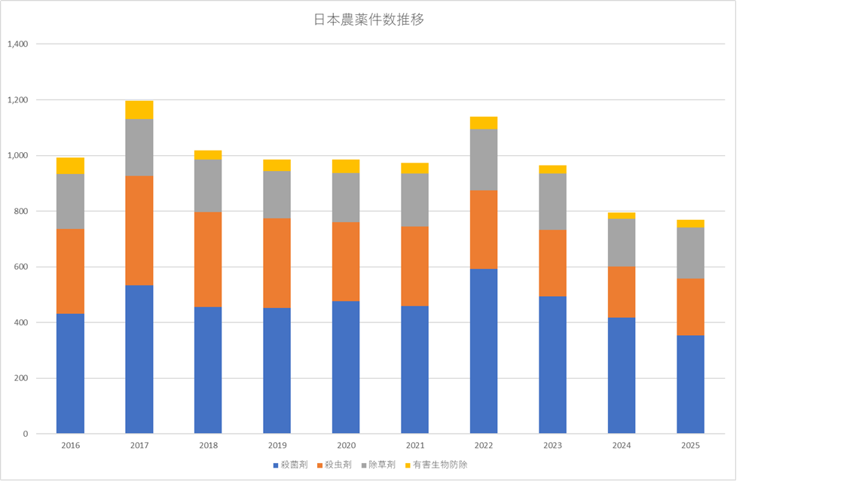Click the 1,400 value on vertical axis
868x488 pixels.
[17, 44]
